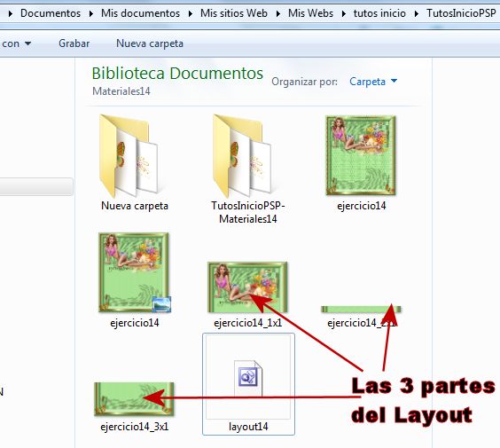500x448 pixels.
Task: Select the layout14 document file icon
Action: (x=248, y=378)
